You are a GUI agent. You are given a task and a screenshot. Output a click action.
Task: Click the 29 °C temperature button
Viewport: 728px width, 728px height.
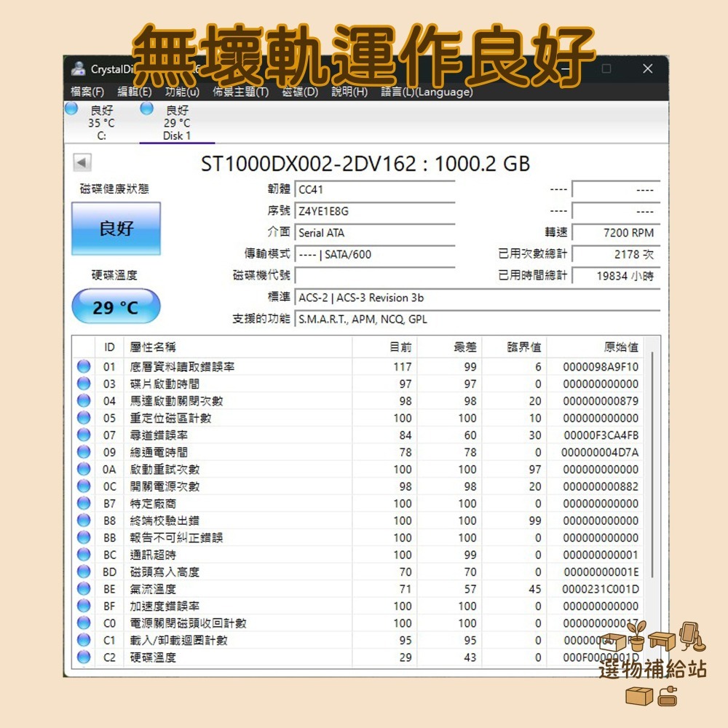click(116, 306)
